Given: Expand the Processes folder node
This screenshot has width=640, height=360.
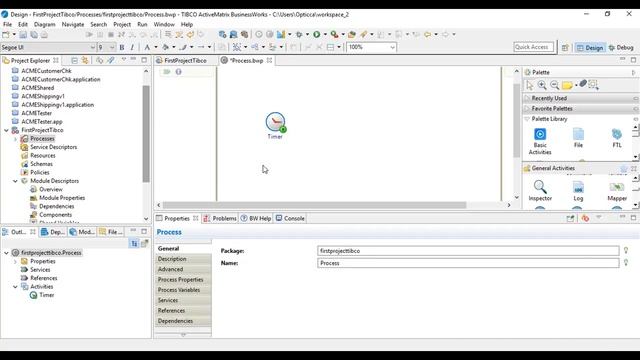Looking at the screenshot, I should tap(16, 139).
